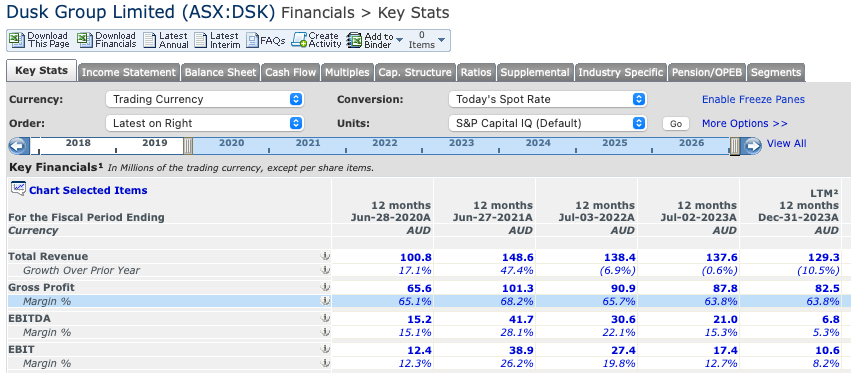Screen dimensions: 851x373
Task: Open the Units dropdown
Action: point(548,123)
